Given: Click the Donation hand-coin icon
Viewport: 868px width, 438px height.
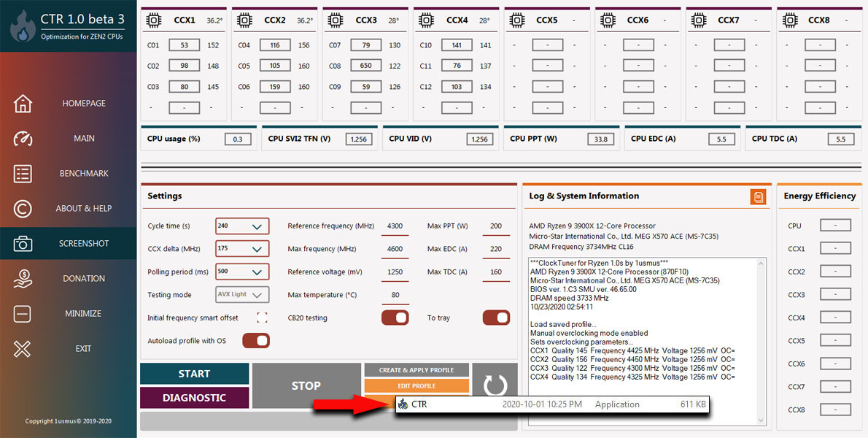Looking at the screenshot, I should (x=23, y=279).
